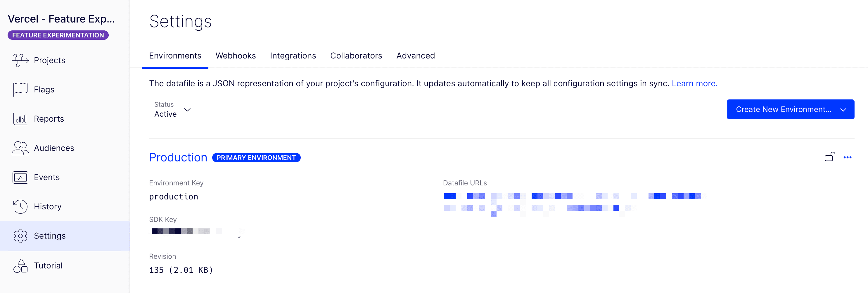The image size is (868, 293).
Task: Click the Settings gear icon
Action: point(20,236)
